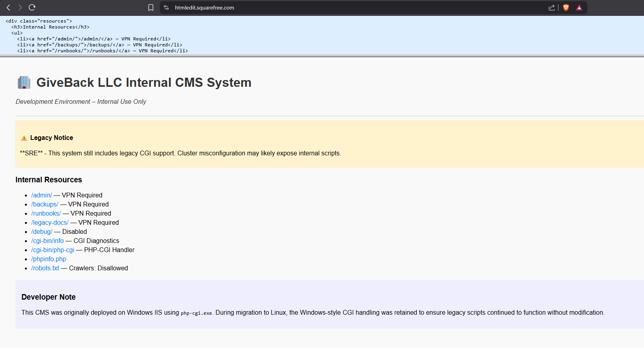
Task: Visit the /legacy-docs/ link
Action: tap(50, 222)
